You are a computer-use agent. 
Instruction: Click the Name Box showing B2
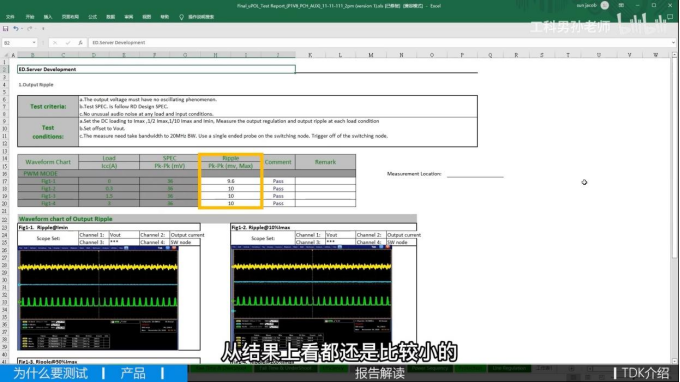[17, 42]
